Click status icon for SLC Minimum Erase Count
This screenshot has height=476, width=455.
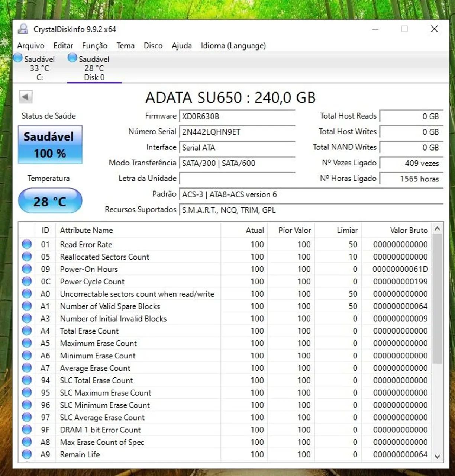(27, 405)
